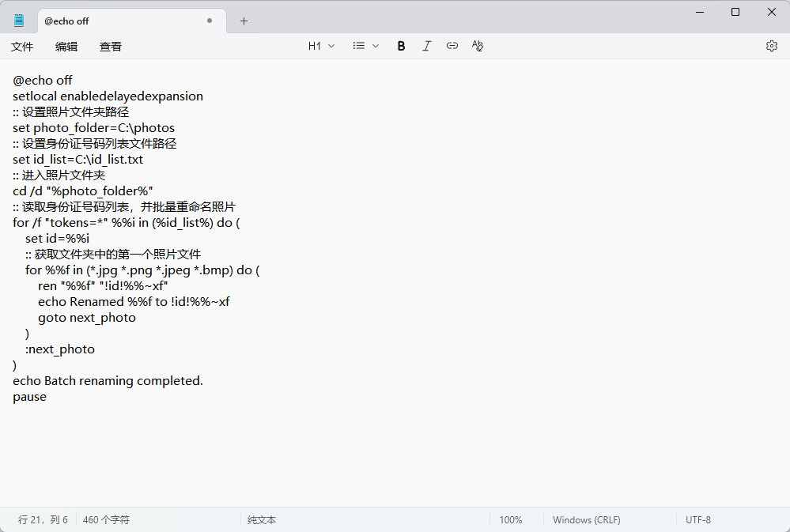Screen dimensions: 790x532
Task: Click the 'cd /d "%photo_folder%"' line
Action: click(82, 191)
